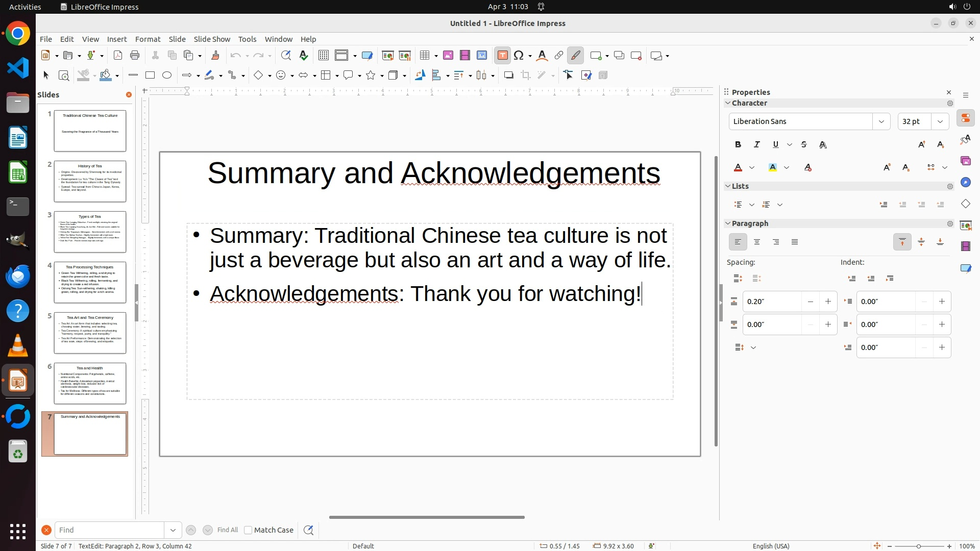
Task: Click the font color swatch
Action: [738, 168]
